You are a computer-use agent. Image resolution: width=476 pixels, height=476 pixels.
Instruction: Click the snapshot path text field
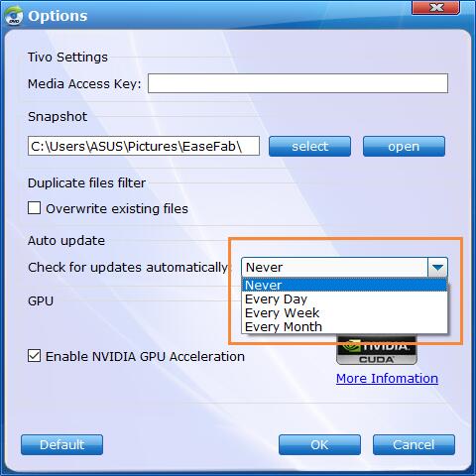pos(144,146)
